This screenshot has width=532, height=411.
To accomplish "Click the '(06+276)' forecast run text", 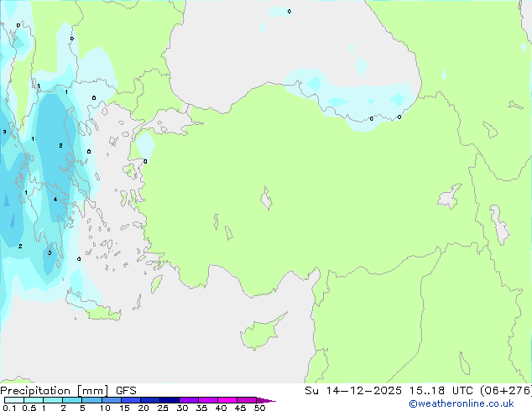I will pos(505,391).
